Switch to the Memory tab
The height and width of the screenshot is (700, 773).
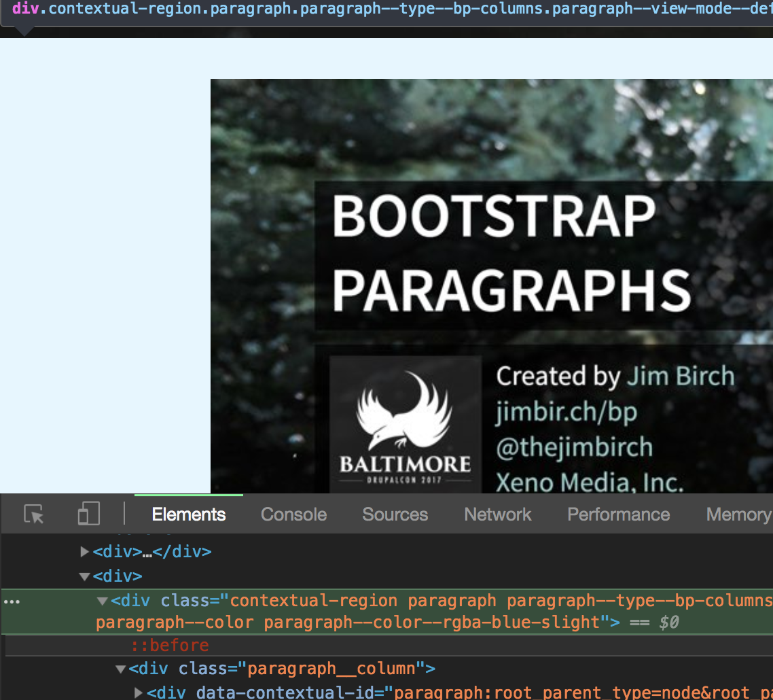click(x=738, y=514)
